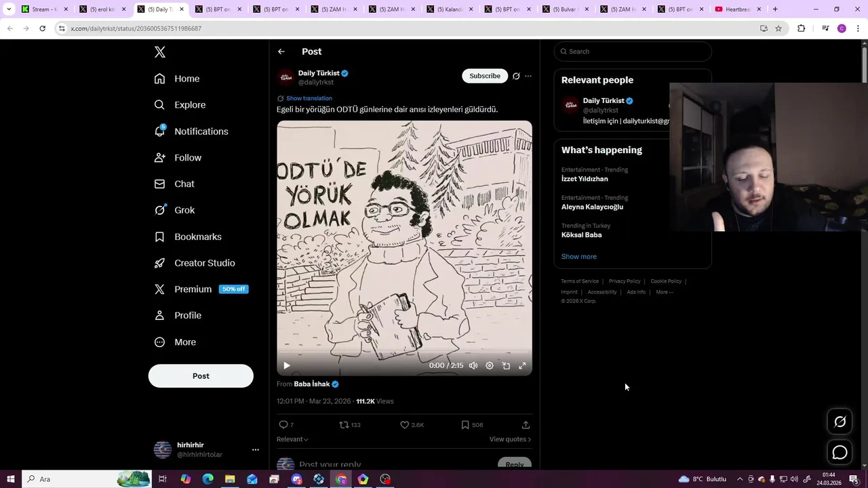Open weather widget 8°C Bulutlu
Screen dimensions: 868x488
point(702,479)
